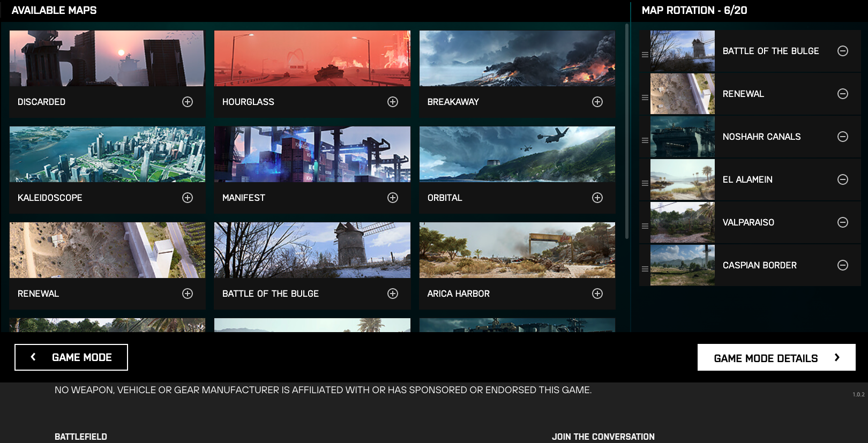Add Battle of the Bulge via plus icon
Viewport: 868px width, 443px height.
[393, 294]
